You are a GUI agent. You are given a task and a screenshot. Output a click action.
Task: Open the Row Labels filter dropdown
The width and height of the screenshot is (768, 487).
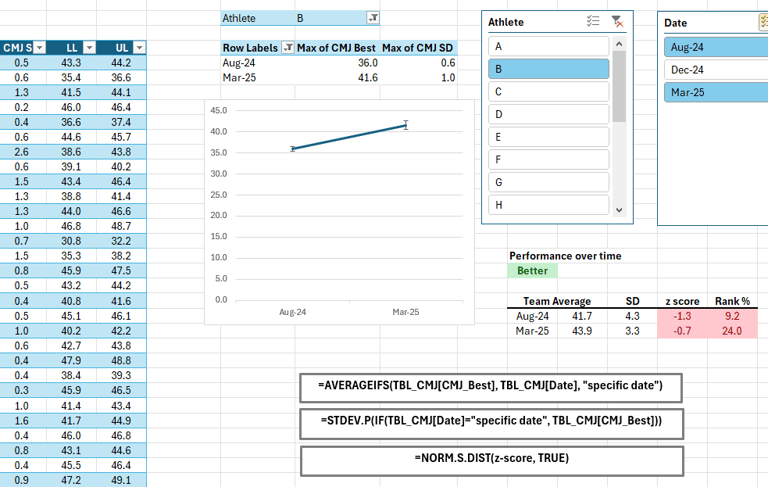click(288, 48)
